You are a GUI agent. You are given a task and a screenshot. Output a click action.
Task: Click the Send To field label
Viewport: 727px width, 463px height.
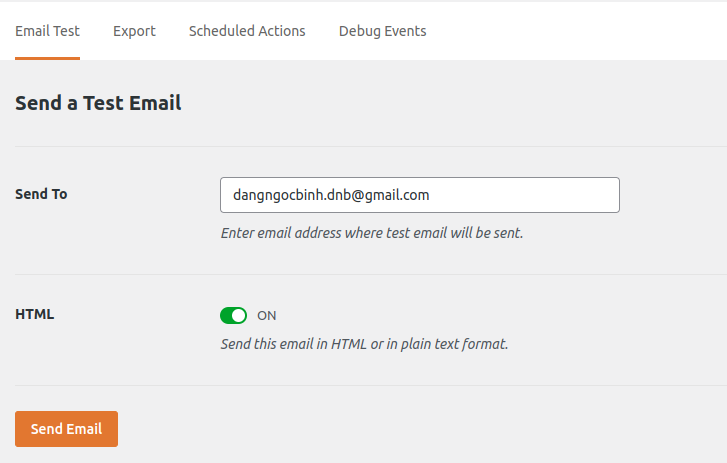point(41,194)
